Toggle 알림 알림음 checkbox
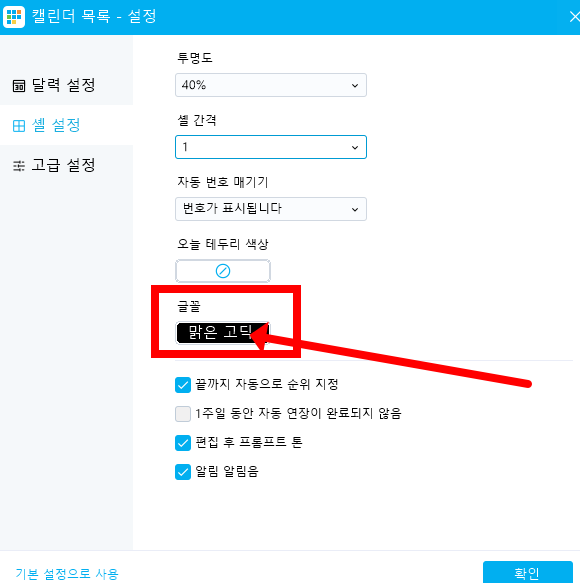This screenshot has height=583, width=580. tap(183, 472)
